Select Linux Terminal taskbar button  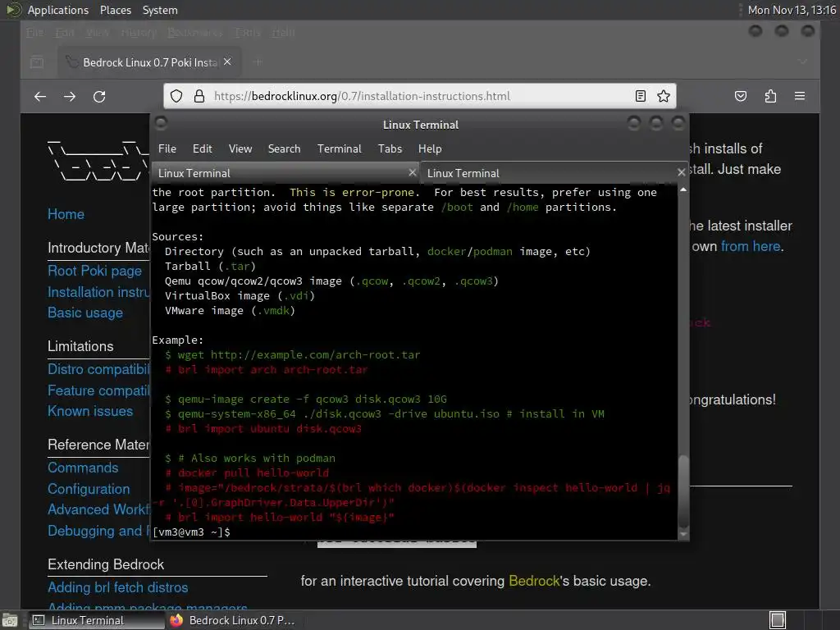tap(95, 620)
